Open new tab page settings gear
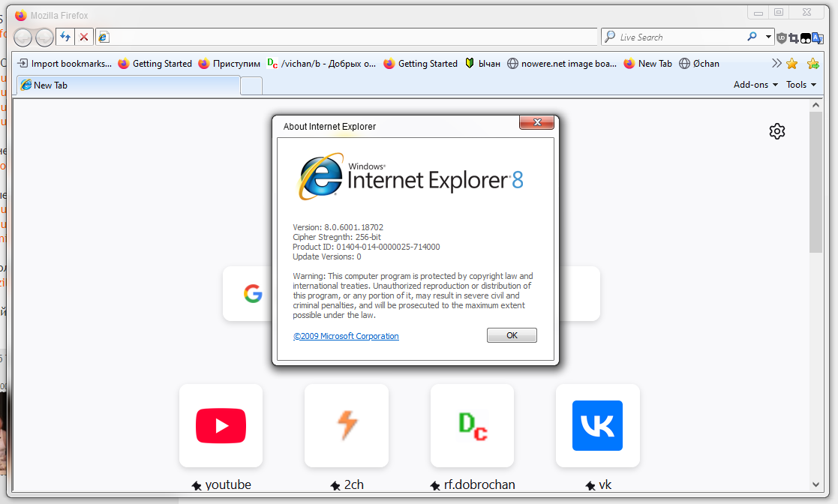The height and width of the screenshot is (504, 838). [x=777, y=131]
